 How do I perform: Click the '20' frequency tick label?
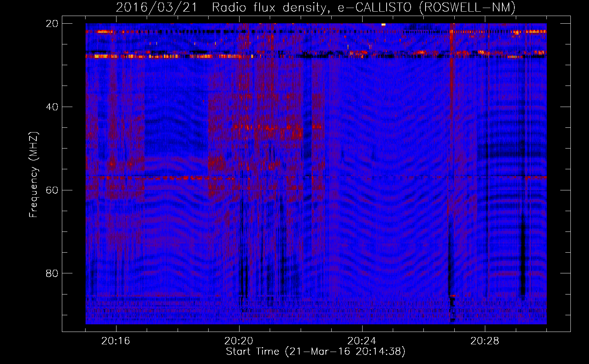(x=52, y=23)
